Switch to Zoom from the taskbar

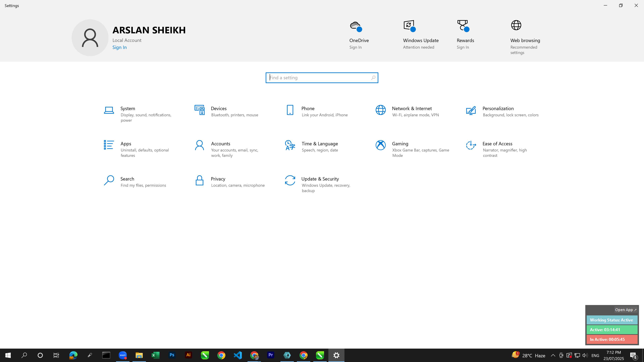[123, 355]
